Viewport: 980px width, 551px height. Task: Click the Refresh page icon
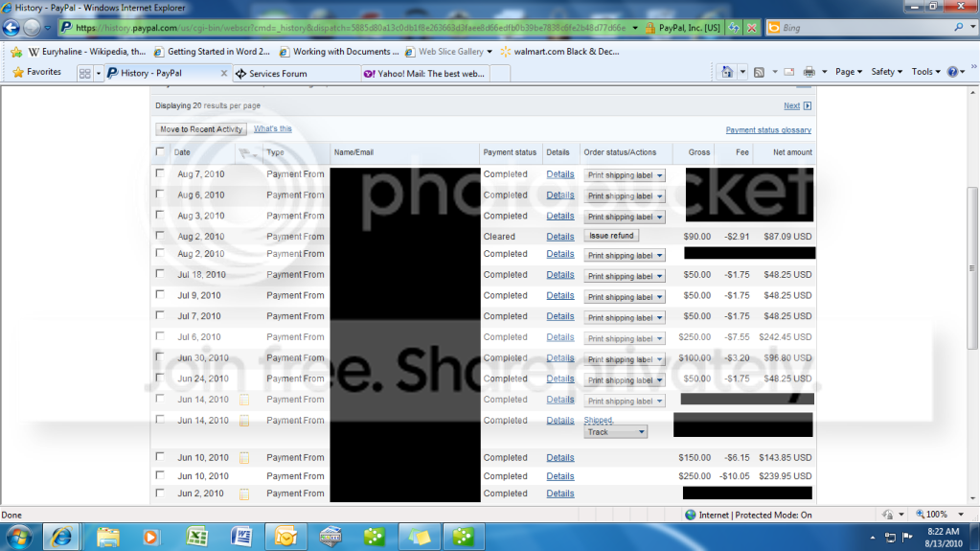click(734, 28)
